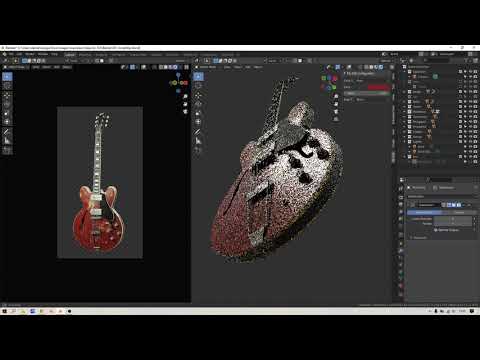Image resolution: width=480 pixels, height=360 pixels.
Task: Open Object Mode dropdown in right viewport
Action: [x=208, y=67]
